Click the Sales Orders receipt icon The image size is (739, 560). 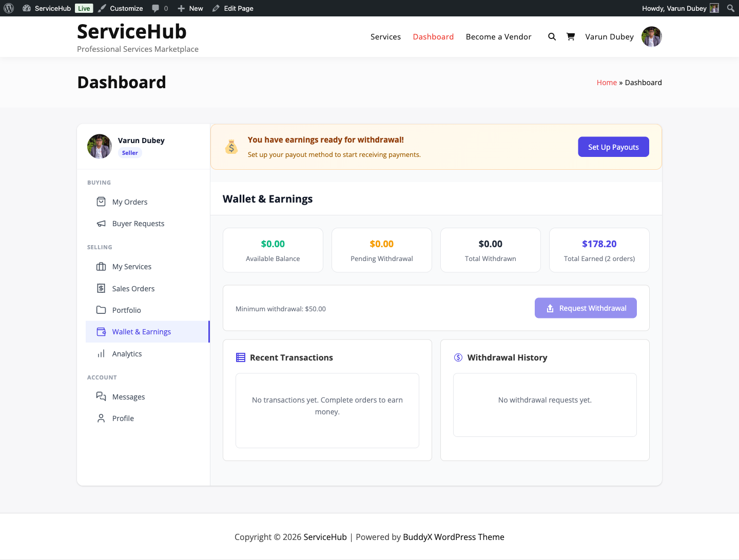click(x=101, y=288)
